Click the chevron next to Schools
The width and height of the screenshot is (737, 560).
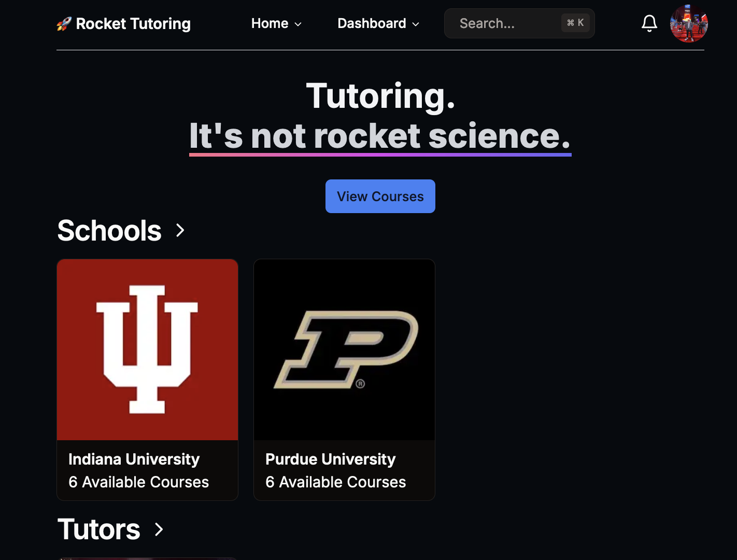tap(180, 230)
